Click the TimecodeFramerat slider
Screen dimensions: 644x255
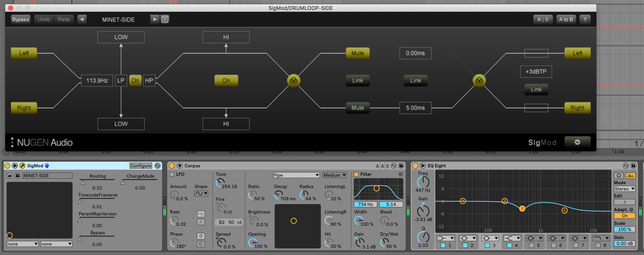(x=97, y=201)
